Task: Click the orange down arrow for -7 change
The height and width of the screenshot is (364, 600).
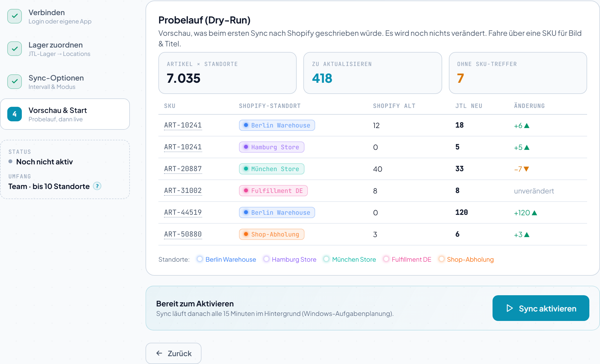Action: point(526,169)
